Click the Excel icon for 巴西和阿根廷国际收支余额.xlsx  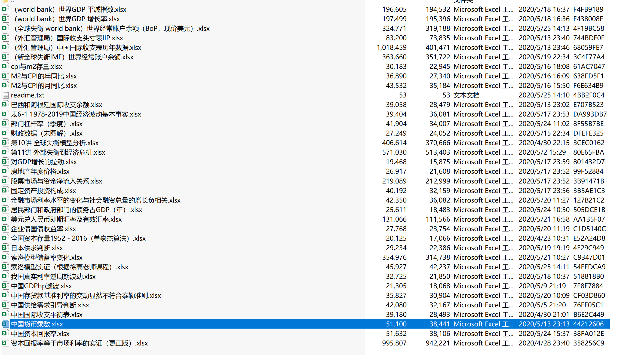coord(5,105)
